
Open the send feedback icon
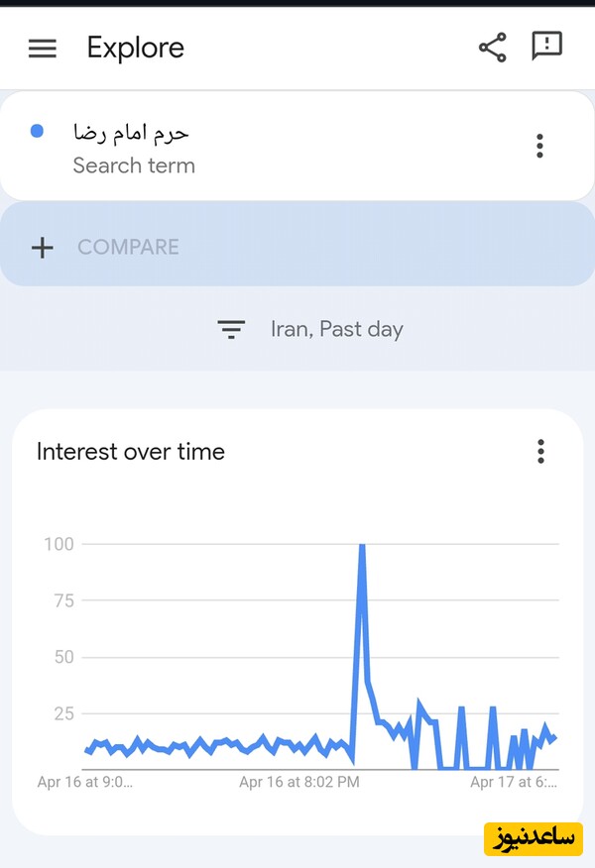(x=546, y=46)
